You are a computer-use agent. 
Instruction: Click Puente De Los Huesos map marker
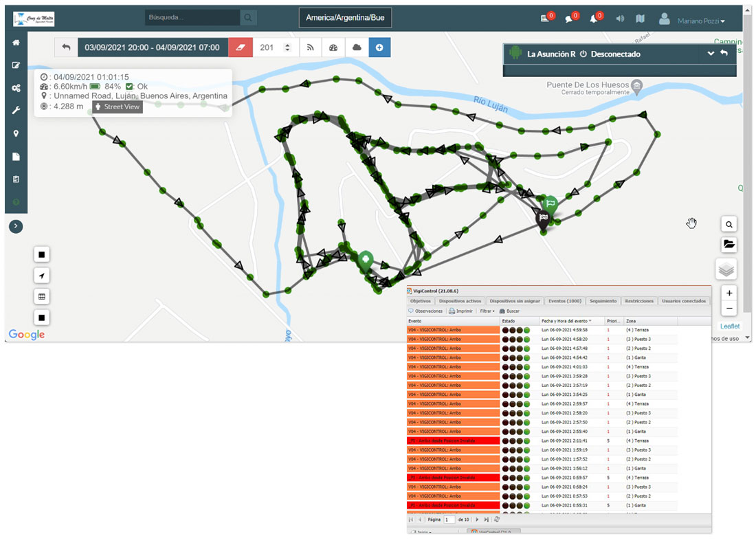click(x=637, y=87)
